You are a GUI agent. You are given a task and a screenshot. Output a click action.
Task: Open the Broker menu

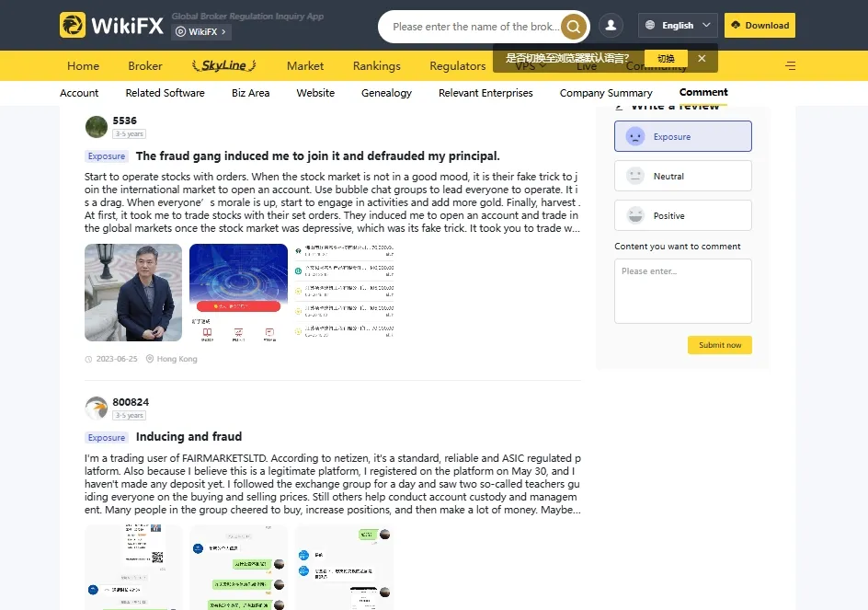(145, 66)
